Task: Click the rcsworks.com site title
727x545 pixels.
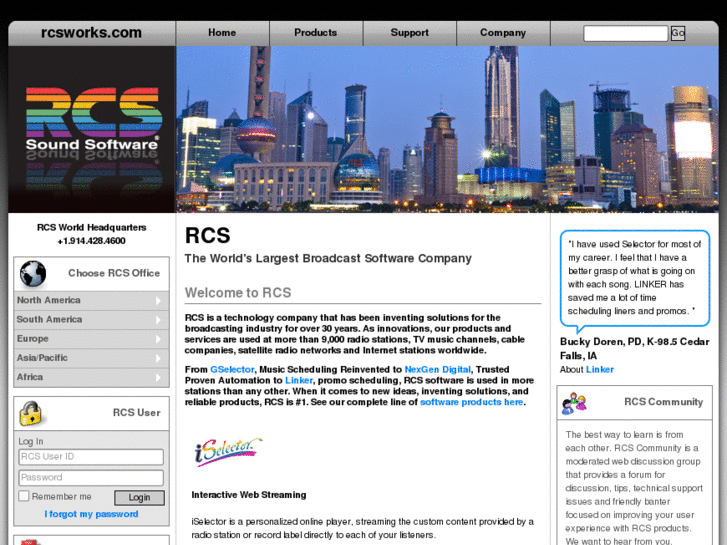Action: (x=91, y=33)
